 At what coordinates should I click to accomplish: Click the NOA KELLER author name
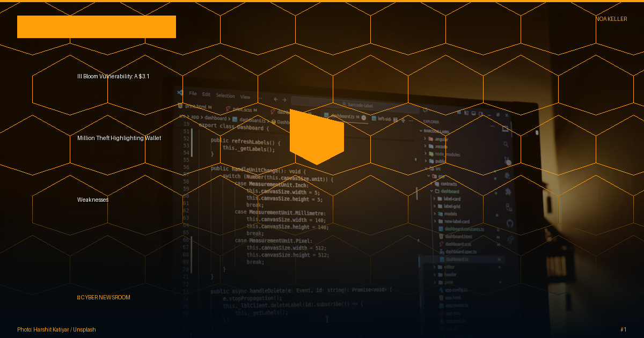(x=611, y=19)
